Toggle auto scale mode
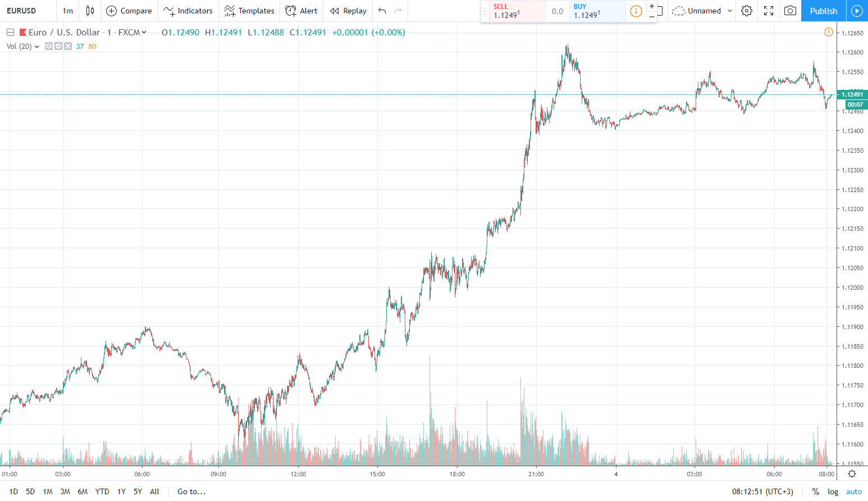The width and height of the screenshot is (868, 501). coord(854,491)
